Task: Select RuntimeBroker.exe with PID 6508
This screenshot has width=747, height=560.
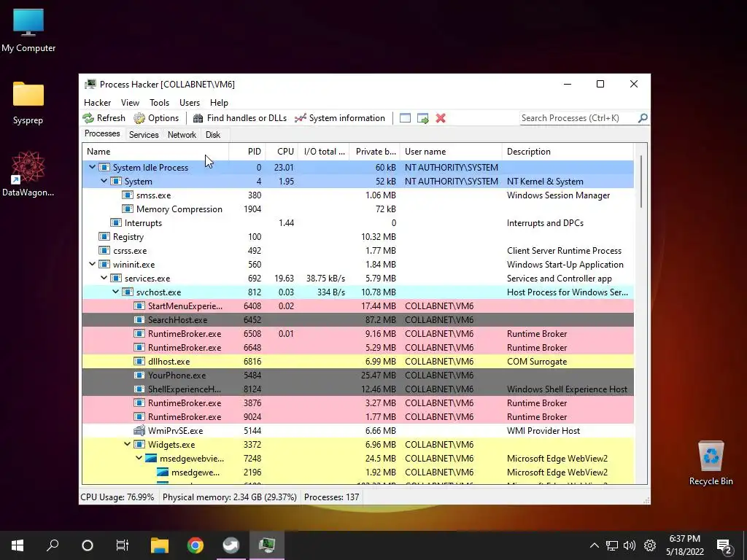Action: click(x=357, y=333)
